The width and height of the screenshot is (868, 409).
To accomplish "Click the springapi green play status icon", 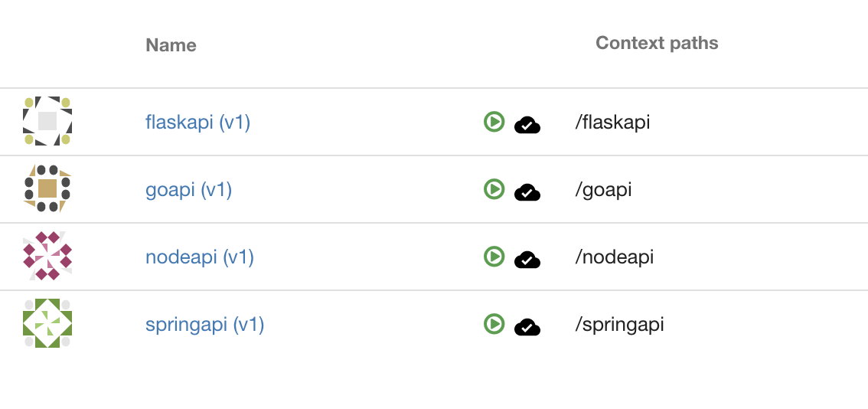I will (494, 324).
